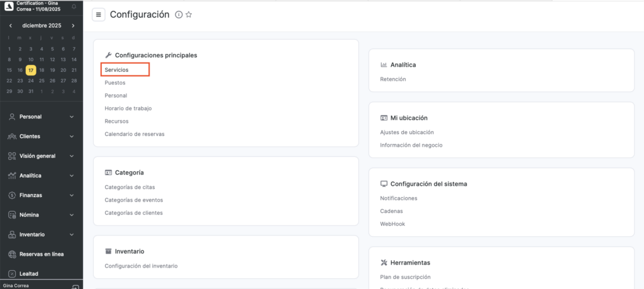The height and width of the screenshot is (289, 644).
Task: Click the notification bell icon
Action: point(74,6)
